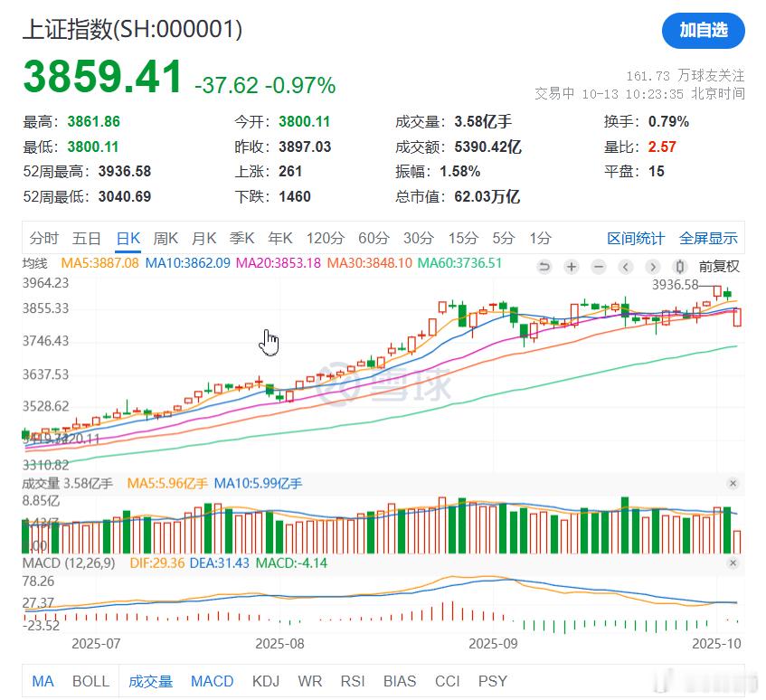Click the 成交额 value 5390.42亿

click(x=487, y=147)
